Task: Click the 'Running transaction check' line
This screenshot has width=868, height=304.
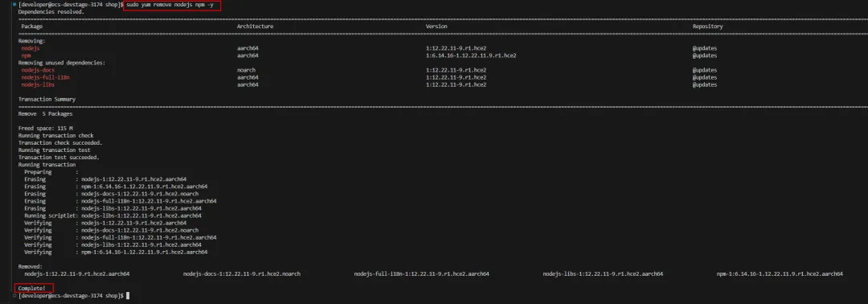Action: (x=56, y=135)
